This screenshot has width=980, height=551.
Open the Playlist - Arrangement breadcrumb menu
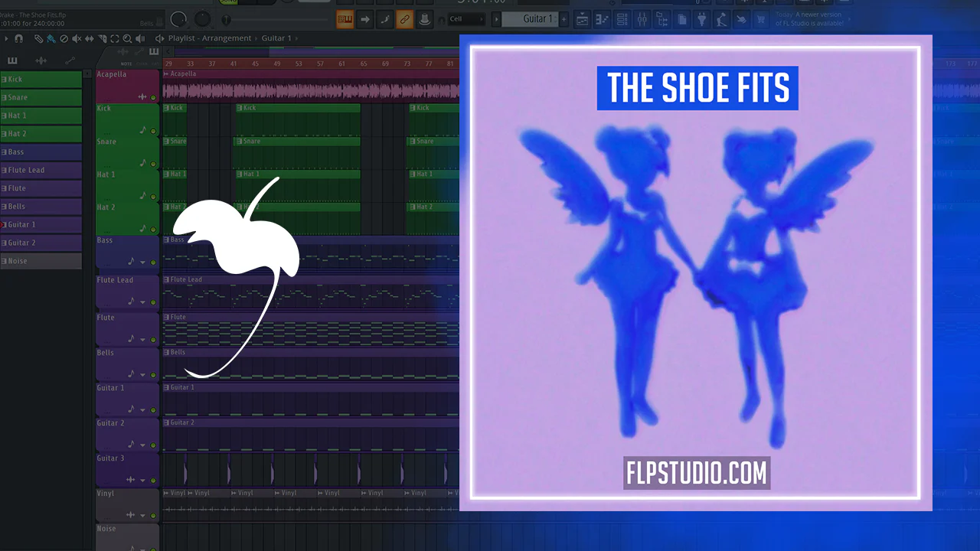(210, 38)
